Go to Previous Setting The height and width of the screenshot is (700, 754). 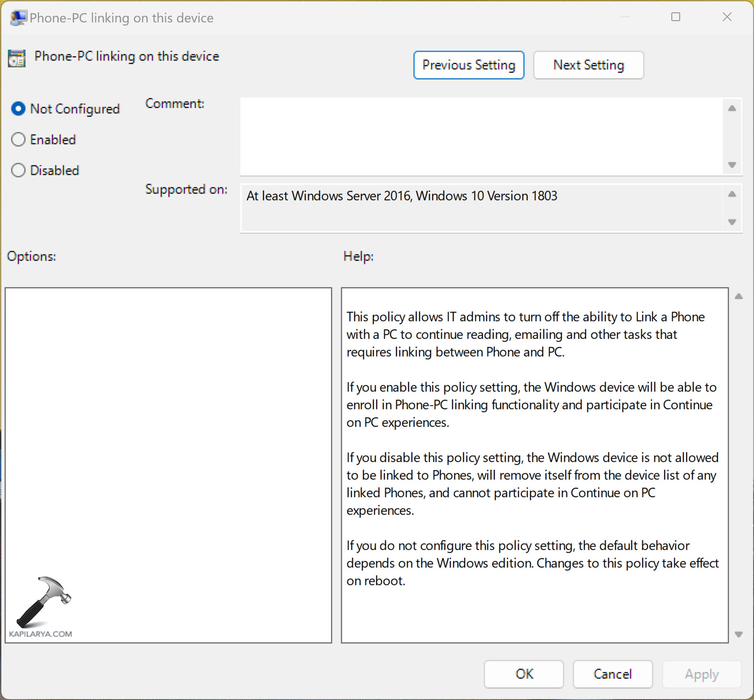pyautogui.click(x=468, y=65)
